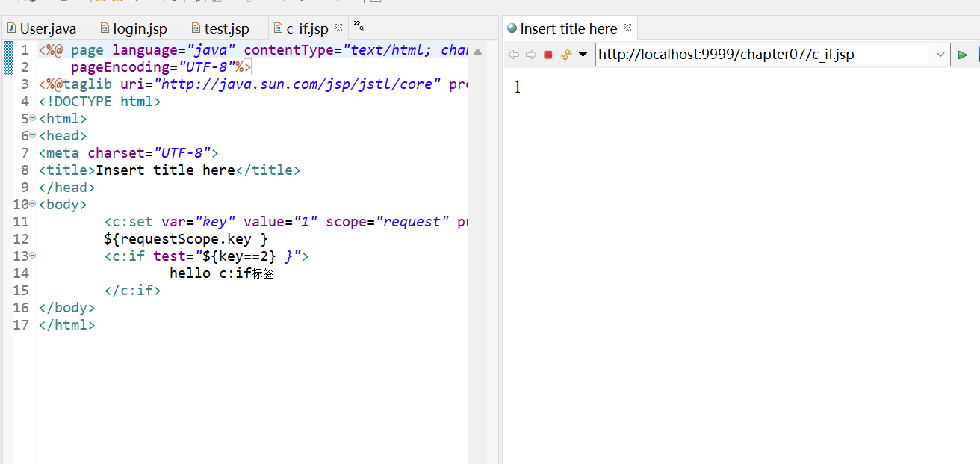Click the closing </html> tag

66,324
